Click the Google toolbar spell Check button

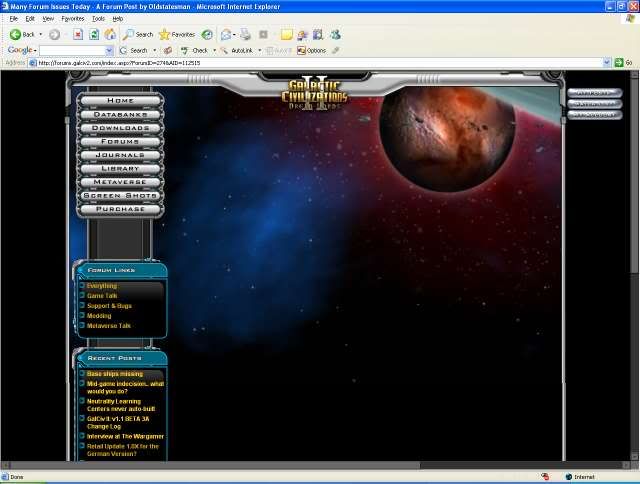point(194,51)
